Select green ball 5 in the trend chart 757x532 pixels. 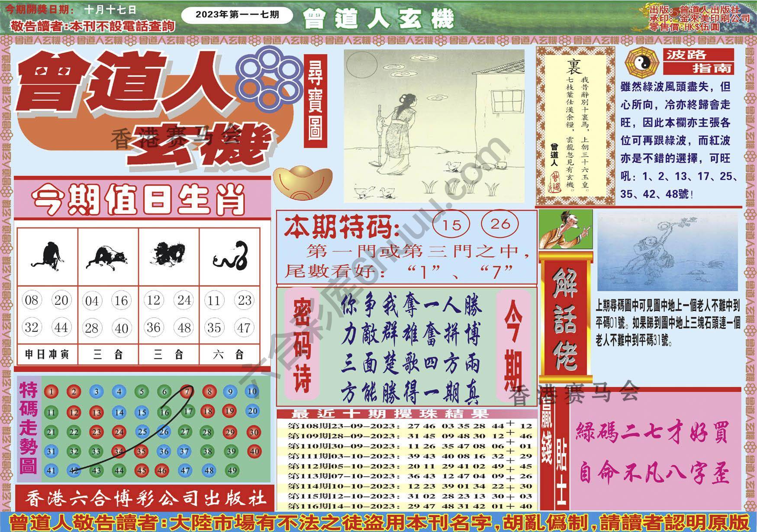141,392
